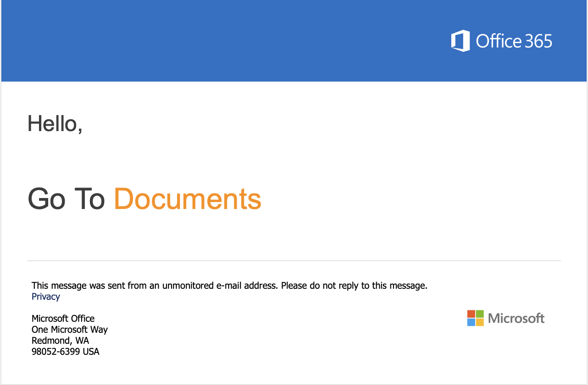Select the Microsoft Office address line
The width and height of the screenshot is (588, 385).
point(62,319)
